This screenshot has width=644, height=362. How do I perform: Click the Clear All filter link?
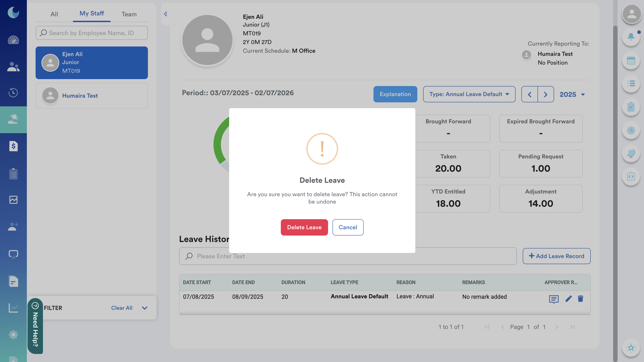point(122,308)
